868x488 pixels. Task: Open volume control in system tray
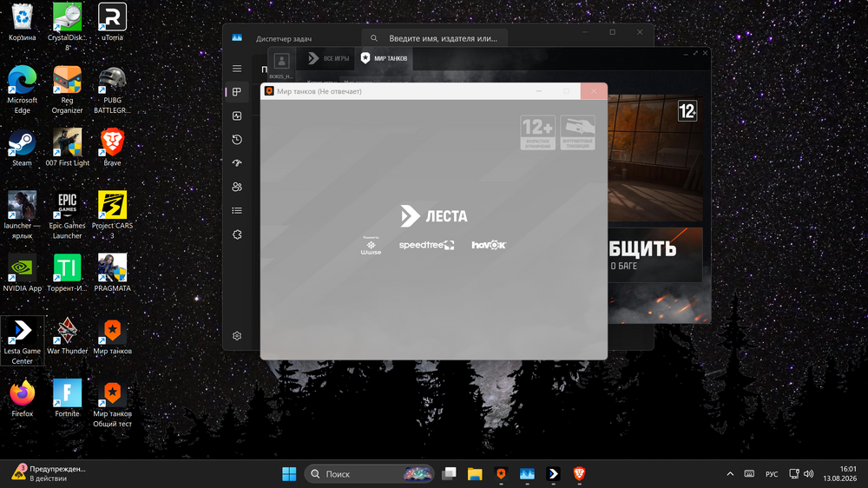(x=809, y=473)
